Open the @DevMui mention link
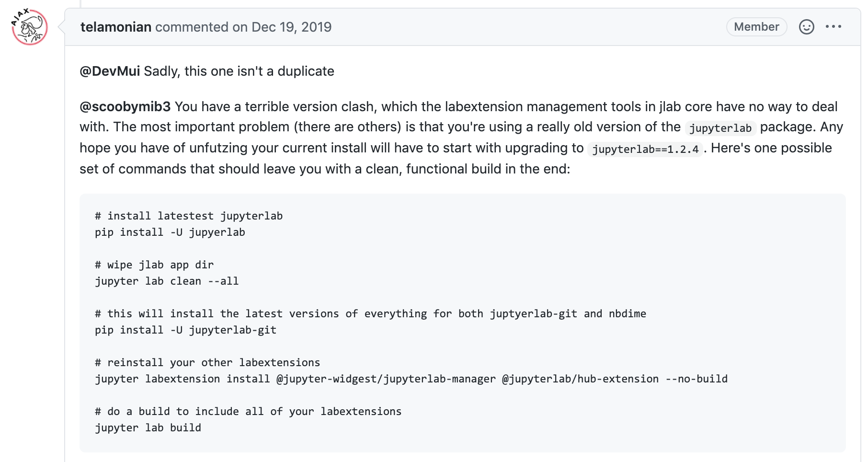The height and width of the screenshot is (462, 868). tap(110, 71)
